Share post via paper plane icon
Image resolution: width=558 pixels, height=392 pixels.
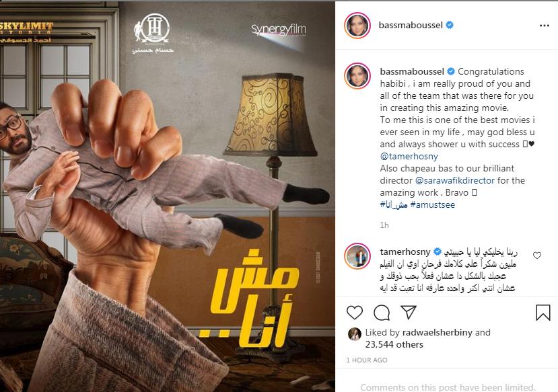tap(408, 312)
